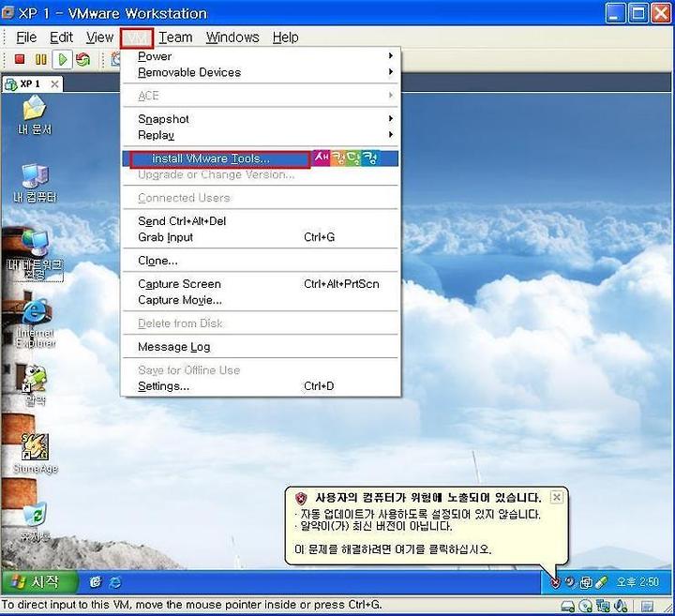Choose Grab Input menu item
675x616 pixels.
[x=261, y=237]
